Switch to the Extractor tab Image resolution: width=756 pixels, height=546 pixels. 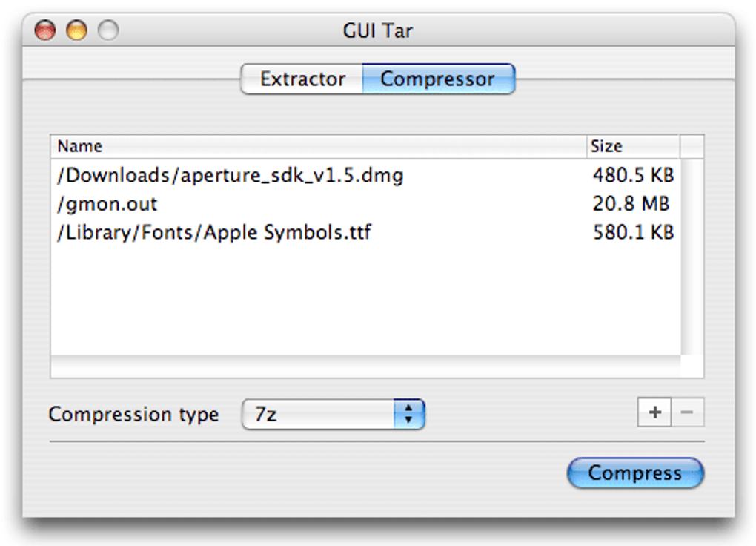pos(302,79)
